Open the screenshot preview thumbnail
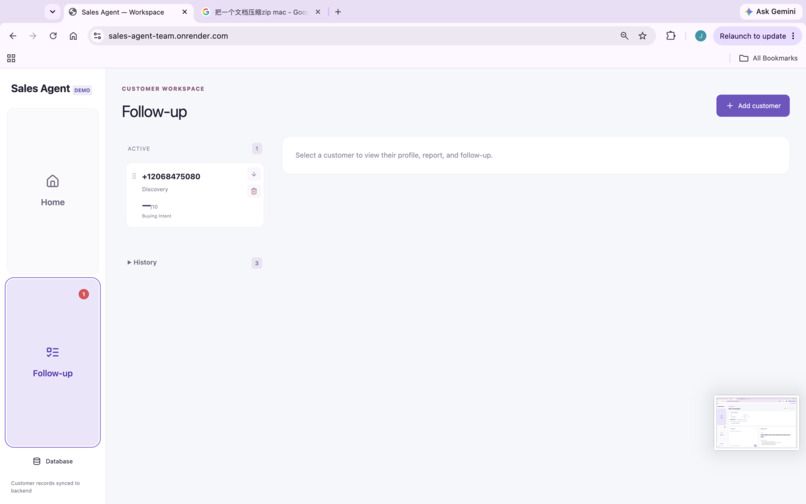The image size is (806, 504). [x=756, y=422]
